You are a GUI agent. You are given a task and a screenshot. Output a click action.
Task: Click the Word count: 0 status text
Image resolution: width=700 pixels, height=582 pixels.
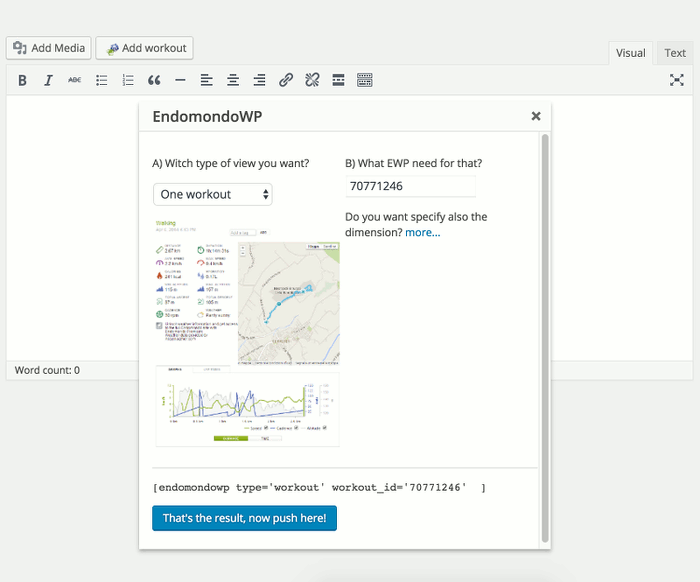pyautogui.click(x=47, y=370)
